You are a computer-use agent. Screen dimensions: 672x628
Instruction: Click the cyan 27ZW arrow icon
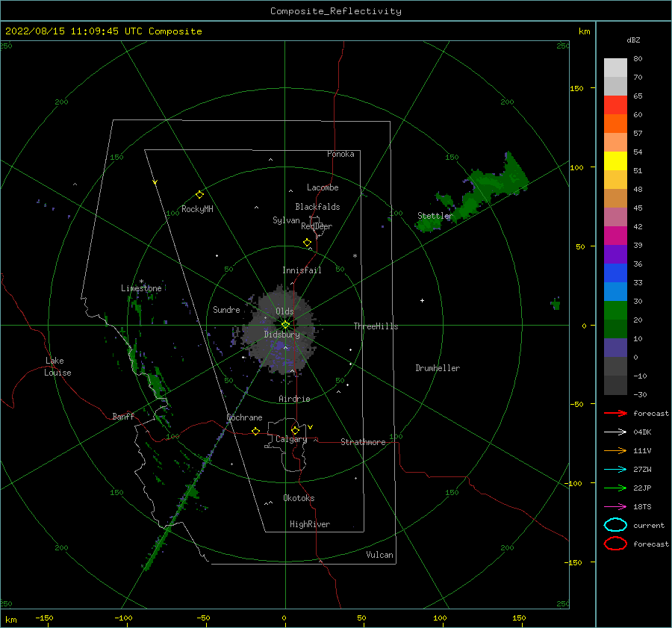click(615, 470)
